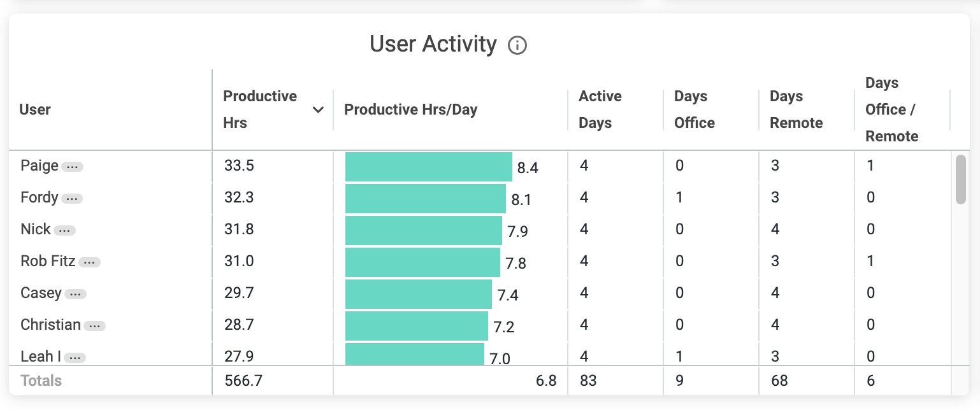Click Paige's 8.4 productive hours bar

coord(428,167)
